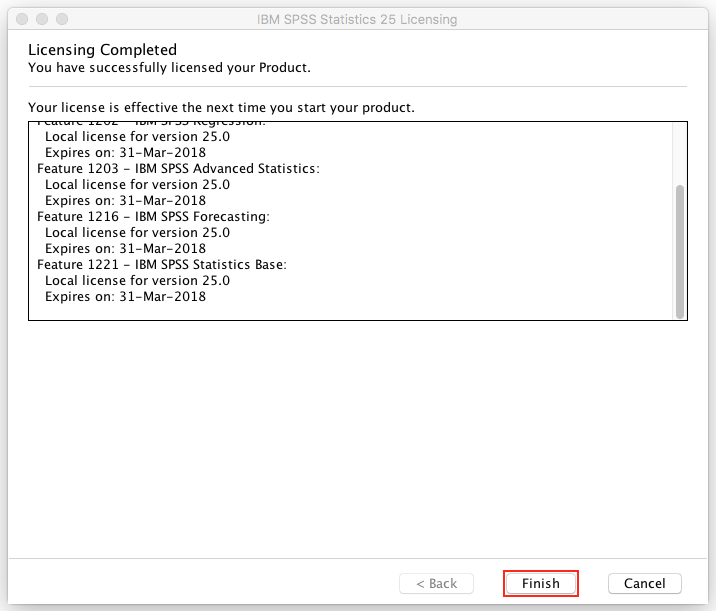Viewport: 716px width, 611px height.
Task: Click 'Your license is effective' message
Action: [x=221, y=107]
